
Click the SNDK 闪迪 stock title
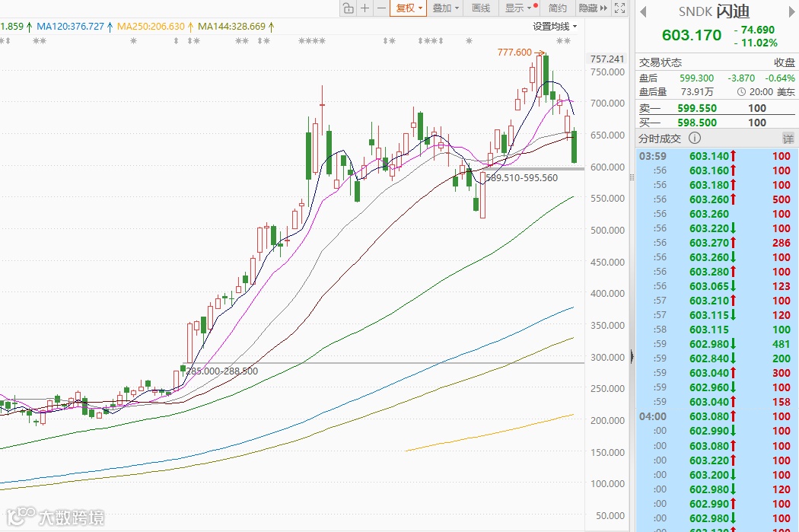(714, 11)
